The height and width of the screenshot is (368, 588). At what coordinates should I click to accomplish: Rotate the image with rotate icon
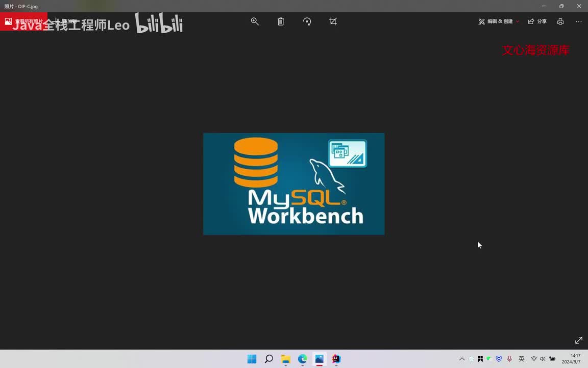[307, 21]
